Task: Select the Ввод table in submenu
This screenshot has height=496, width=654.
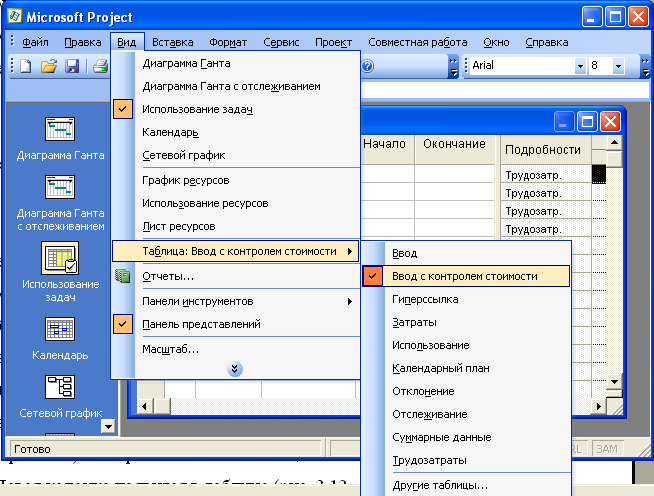Action: click(466, 253)
